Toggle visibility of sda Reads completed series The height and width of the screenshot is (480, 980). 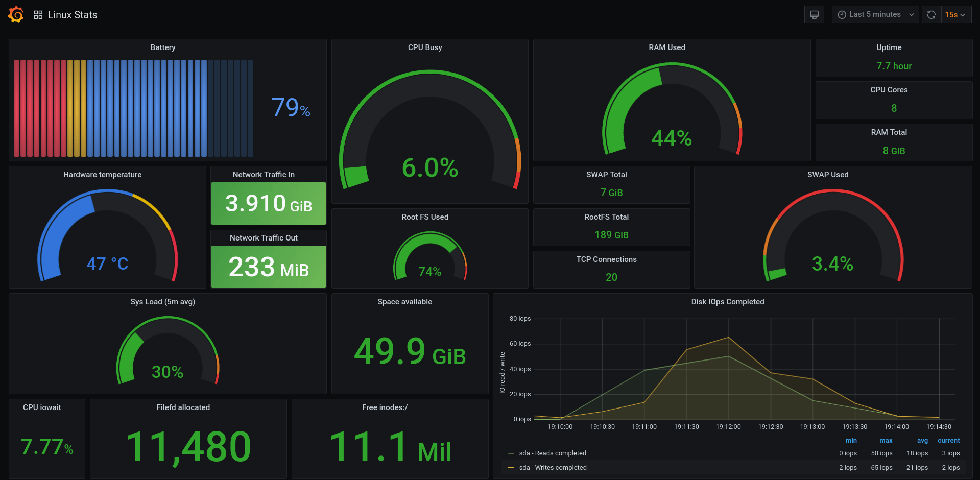point(552,453)
